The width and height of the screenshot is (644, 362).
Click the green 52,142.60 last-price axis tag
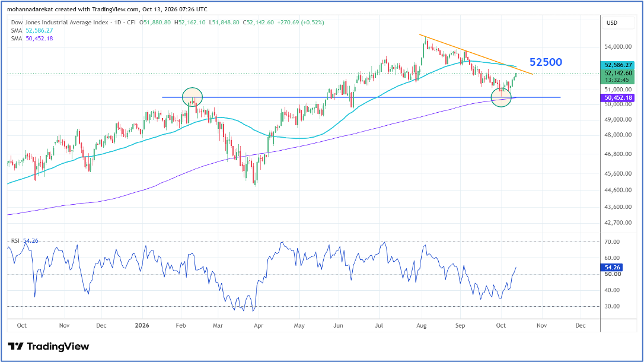coord(618,73)
